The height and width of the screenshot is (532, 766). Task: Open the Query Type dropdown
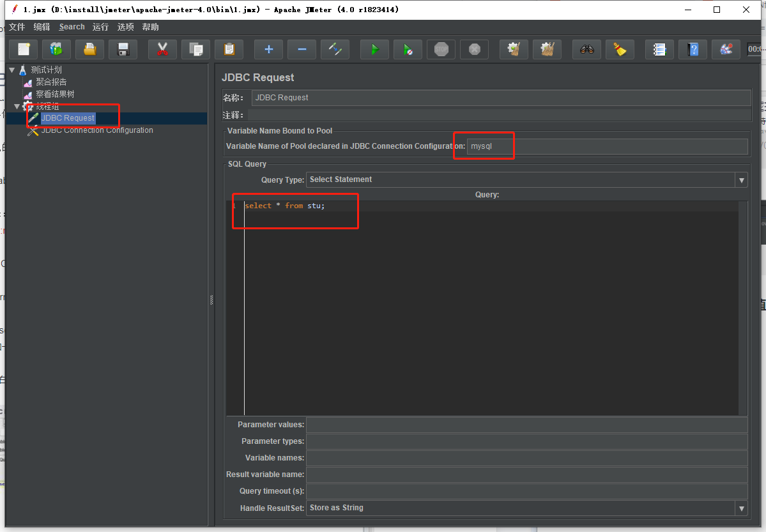tap(741, 179)
